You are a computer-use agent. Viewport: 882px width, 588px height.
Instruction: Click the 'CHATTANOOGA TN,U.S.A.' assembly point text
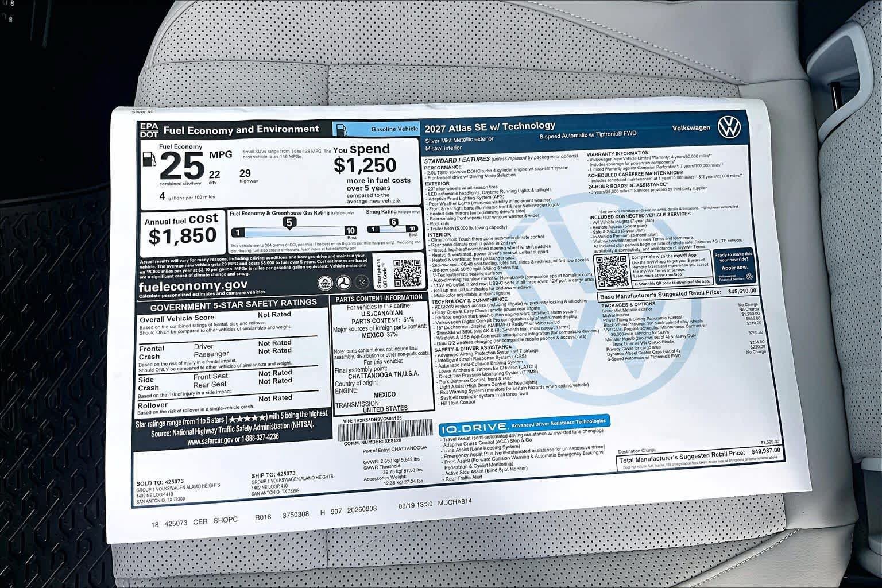click(x=384, y=374)
